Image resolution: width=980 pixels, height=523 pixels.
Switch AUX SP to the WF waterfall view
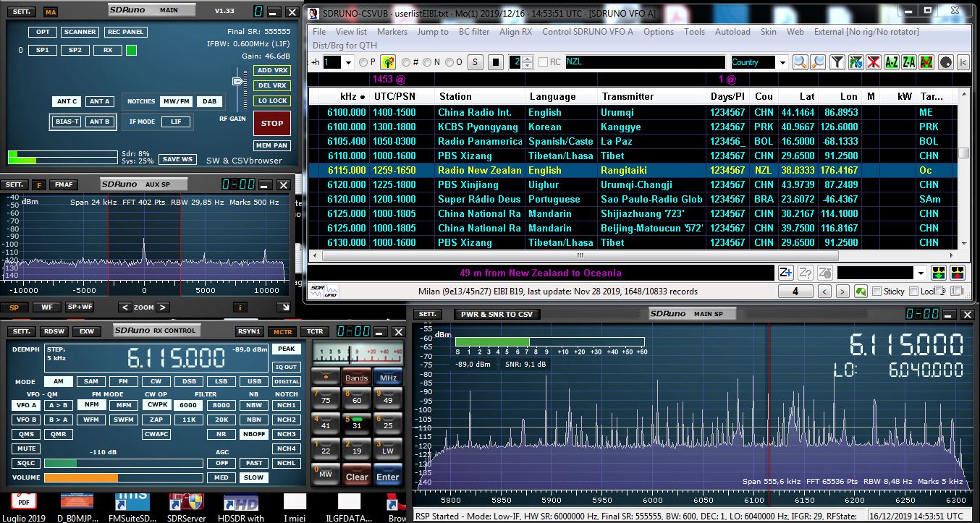47,307
